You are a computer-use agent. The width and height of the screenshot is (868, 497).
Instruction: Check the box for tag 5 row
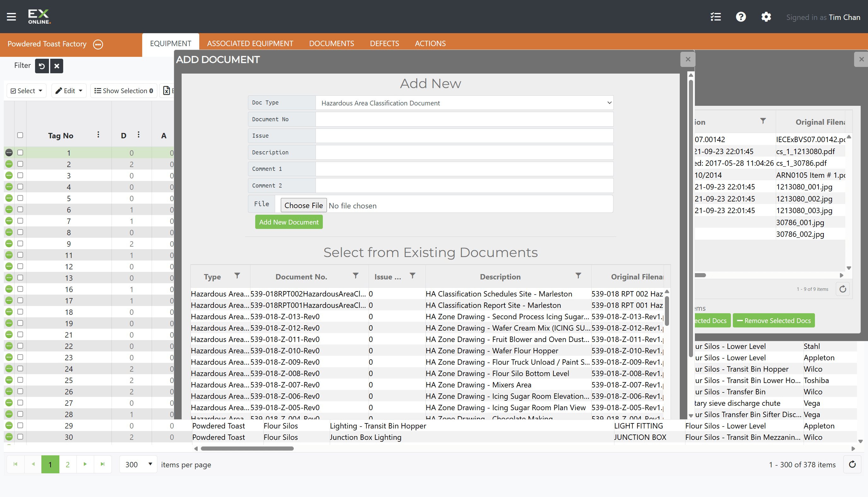coord(20,198)
